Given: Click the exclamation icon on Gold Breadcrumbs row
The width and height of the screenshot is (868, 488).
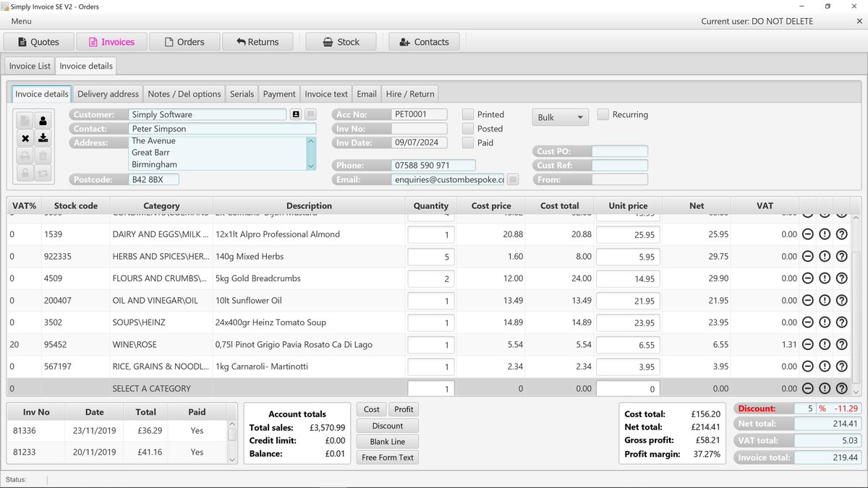Looking at the screenshot, I should [825, 278].
